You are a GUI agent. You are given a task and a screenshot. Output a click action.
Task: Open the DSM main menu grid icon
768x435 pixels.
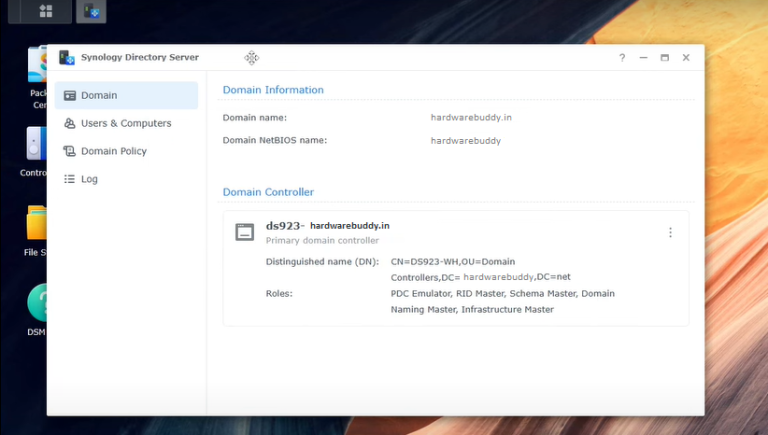tap(46, 11)
